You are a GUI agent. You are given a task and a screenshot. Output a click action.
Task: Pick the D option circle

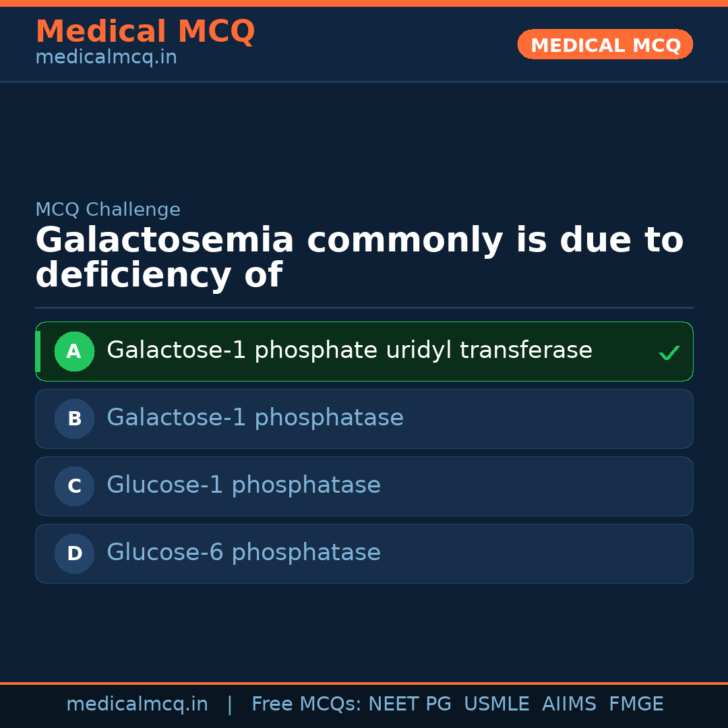74,553
